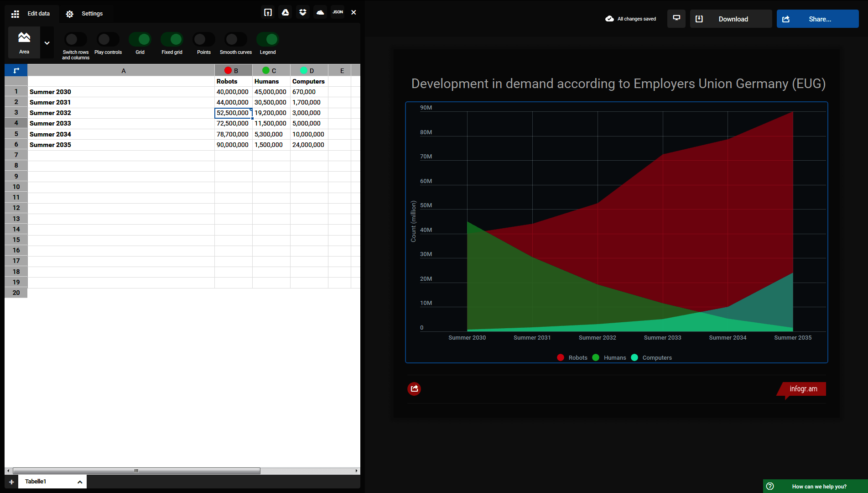Image resolution: width=868 pixels, height=493 pixels.
Task: Import data from Google Drive
Action: point(286,12)
